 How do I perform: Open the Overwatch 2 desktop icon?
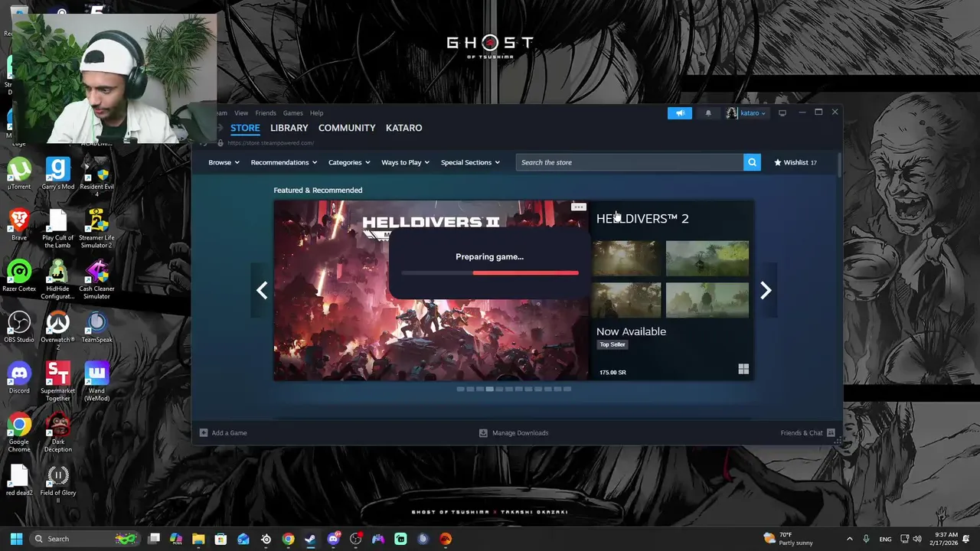point(57,331)
